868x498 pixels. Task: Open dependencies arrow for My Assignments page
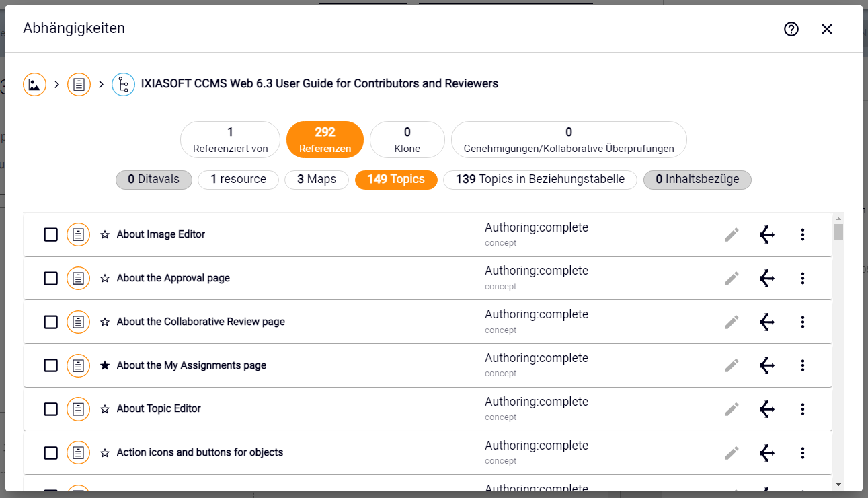click(x=766, y=365)
